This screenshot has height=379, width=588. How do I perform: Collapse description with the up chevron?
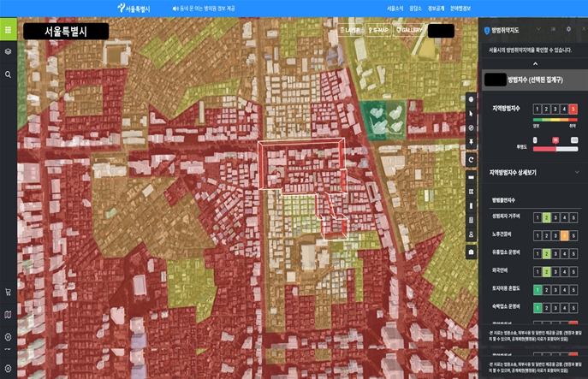[535, 64]
